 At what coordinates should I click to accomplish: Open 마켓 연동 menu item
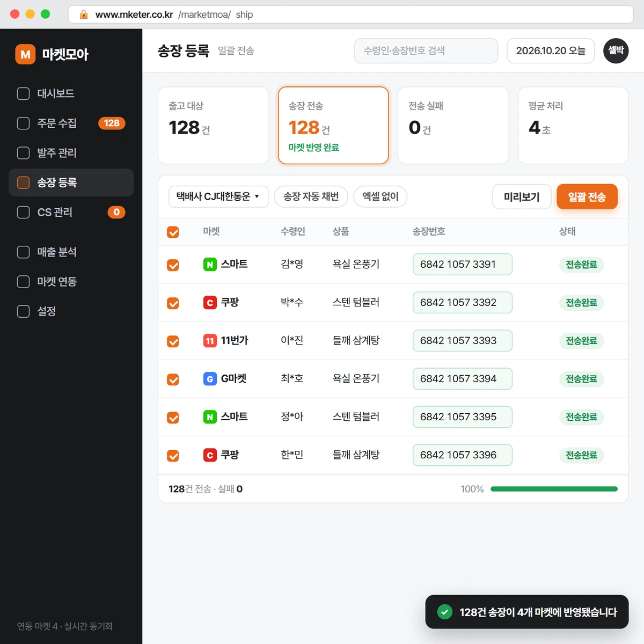click(x=71, y=282)
